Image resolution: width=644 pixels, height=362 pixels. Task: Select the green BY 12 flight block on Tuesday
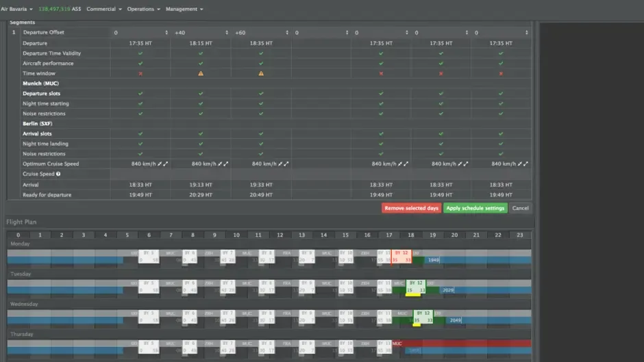point(416,287)
